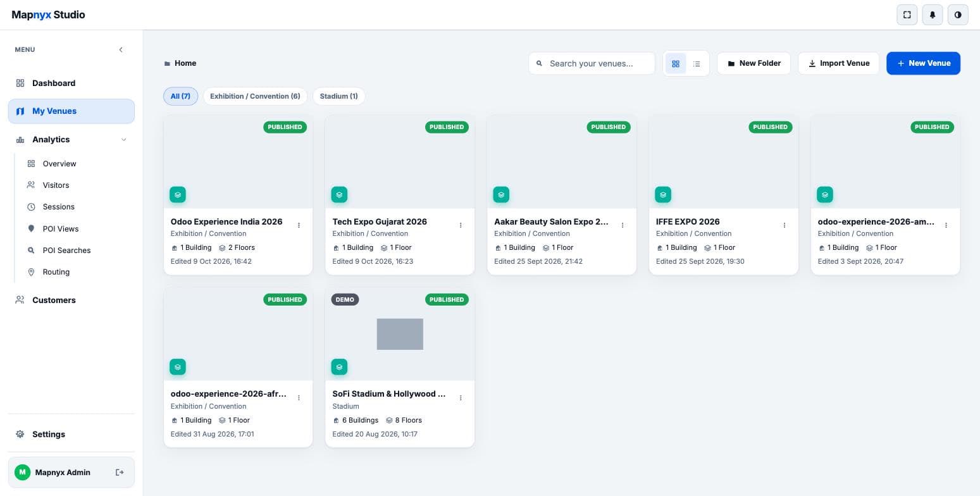This screenshot has width=980, height=496.
Task: Open notifications bell icon
Action: 933,15
